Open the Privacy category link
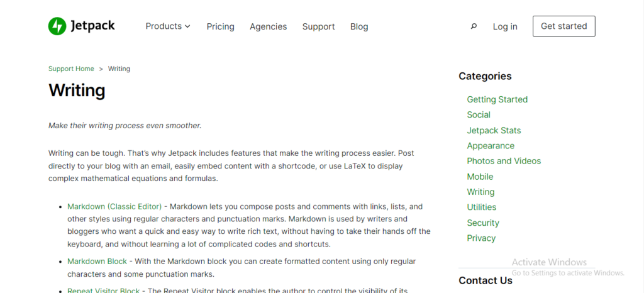 481,238
